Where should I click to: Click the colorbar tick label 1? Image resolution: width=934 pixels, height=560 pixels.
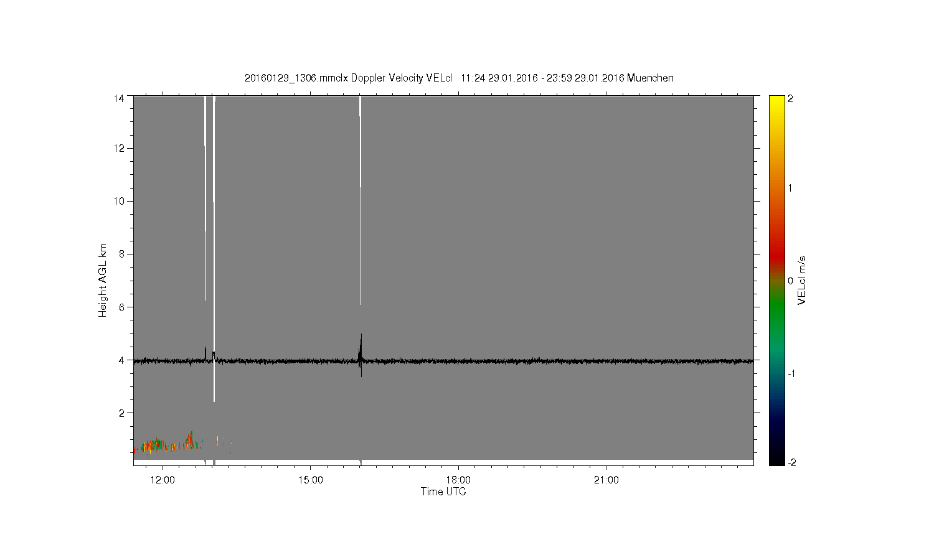[x=790, y=188]
